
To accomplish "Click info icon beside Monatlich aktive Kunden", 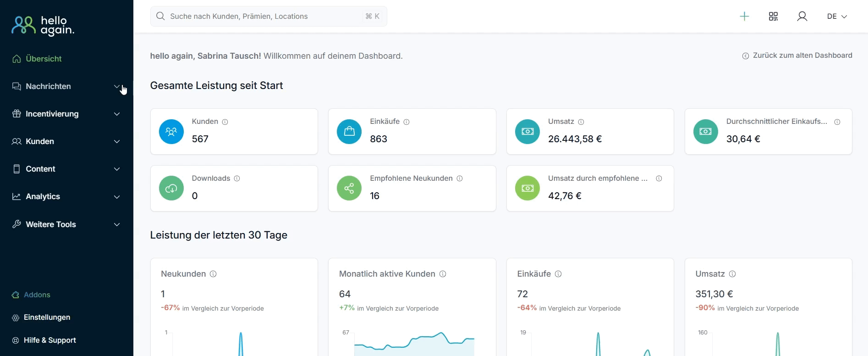I will (443, 274).
